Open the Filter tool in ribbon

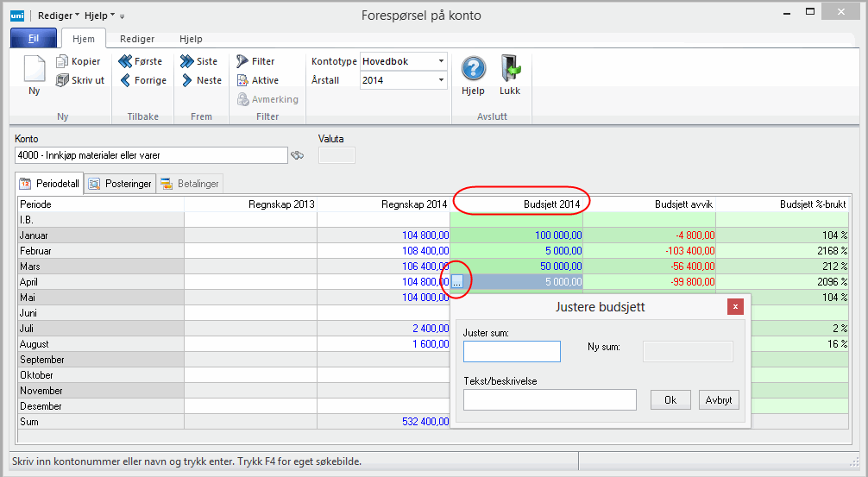coord(243,61)
